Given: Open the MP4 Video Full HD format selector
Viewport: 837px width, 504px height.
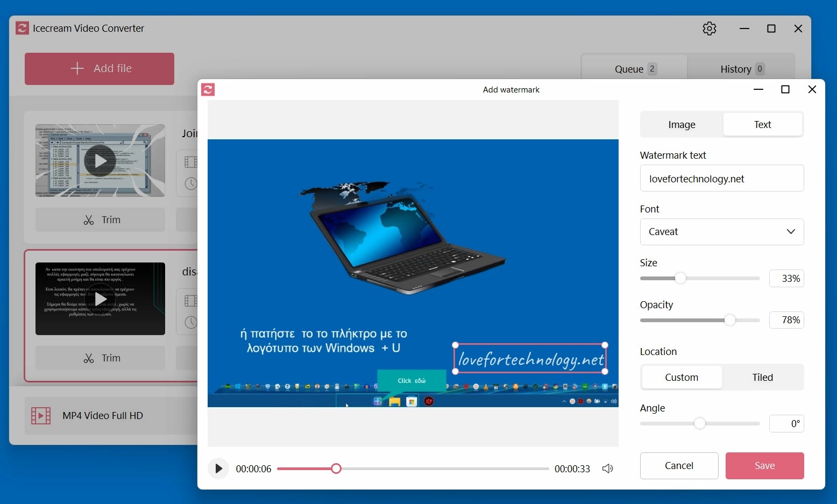Looking at the screenshot, I should click(x=111, y=416).
